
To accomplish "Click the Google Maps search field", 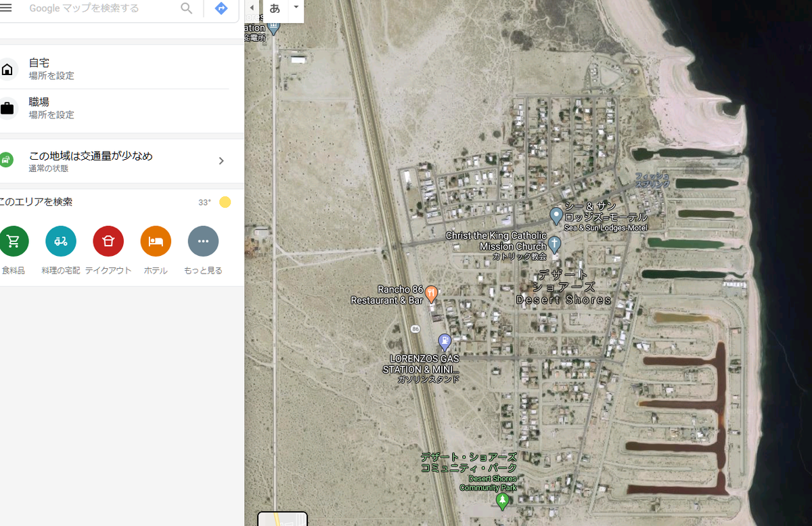I will coord(101,8).
